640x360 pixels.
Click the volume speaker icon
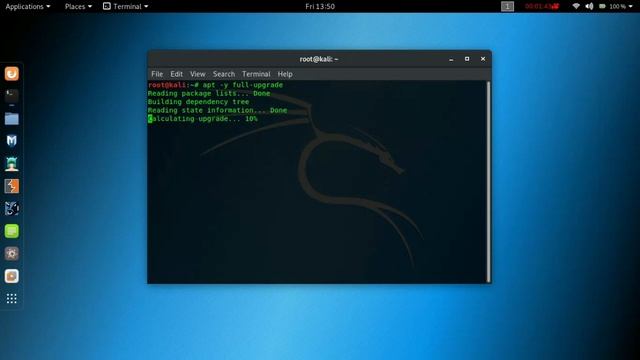coord(589,6)
